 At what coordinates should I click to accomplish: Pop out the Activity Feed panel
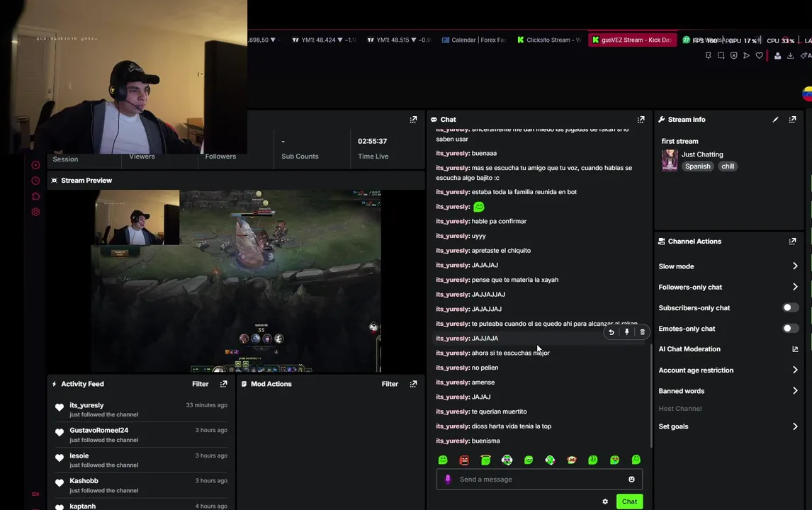click(x=223, y=384)
